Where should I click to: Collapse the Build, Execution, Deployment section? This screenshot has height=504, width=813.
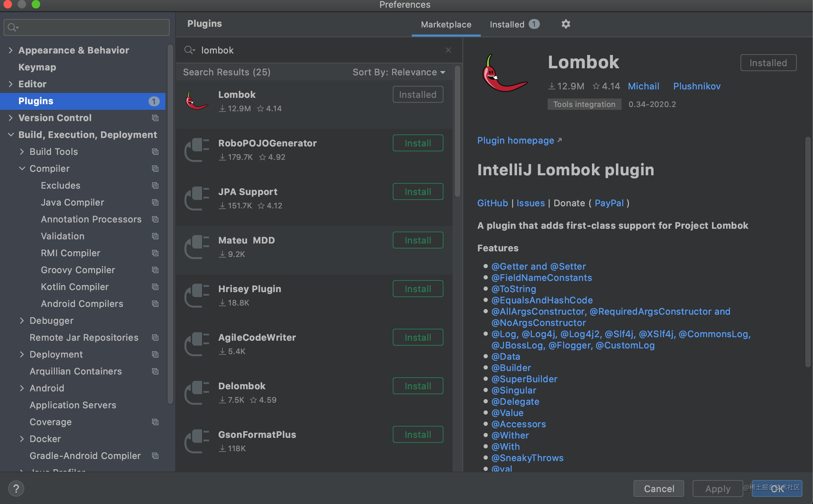(x=11, y=134)
